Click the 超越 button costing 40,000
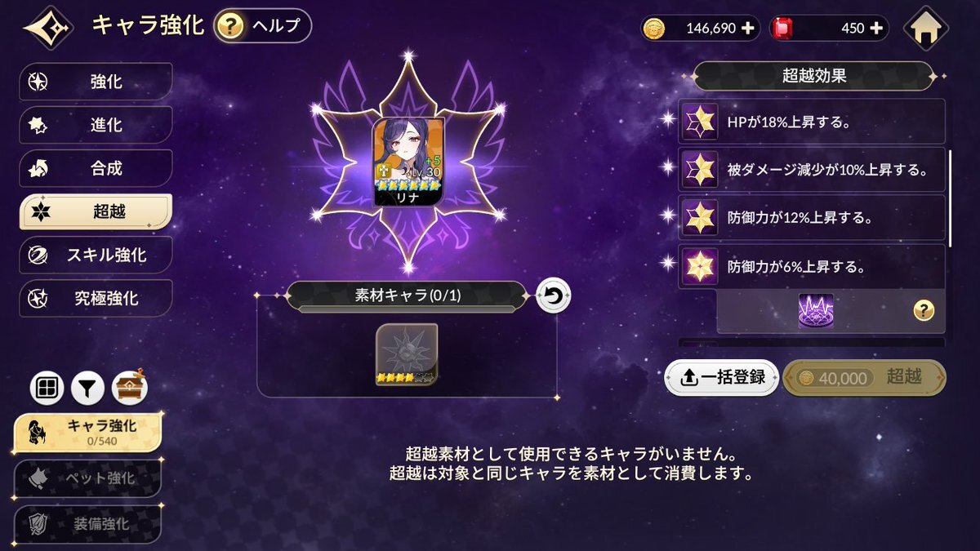 865,377
